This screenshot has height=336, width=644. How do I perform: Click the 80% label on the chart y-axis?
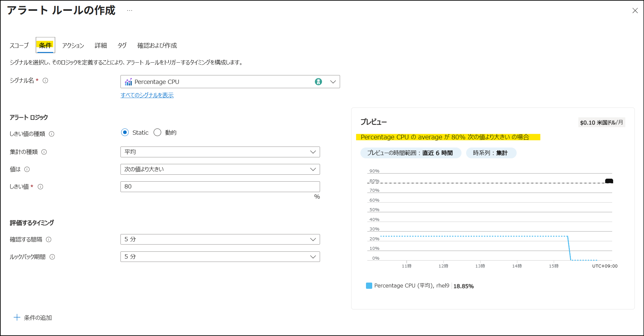(374, 181)
